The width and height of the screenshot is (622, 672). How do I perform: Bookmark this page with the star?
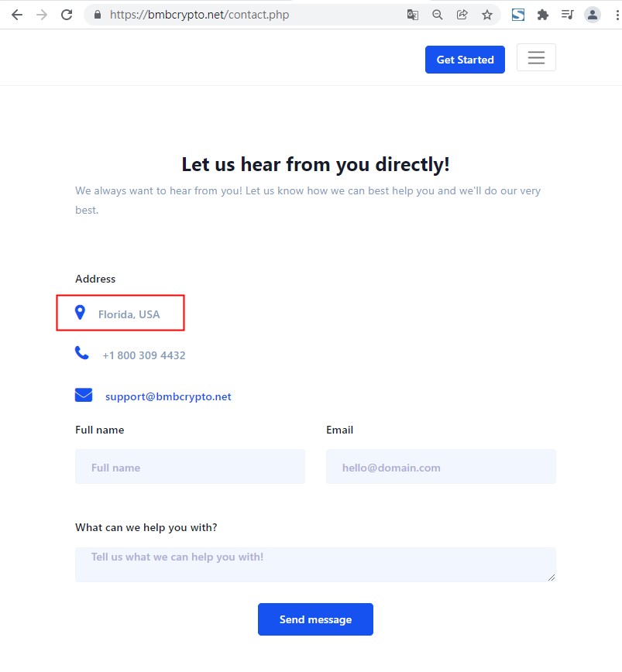(487, 15)
